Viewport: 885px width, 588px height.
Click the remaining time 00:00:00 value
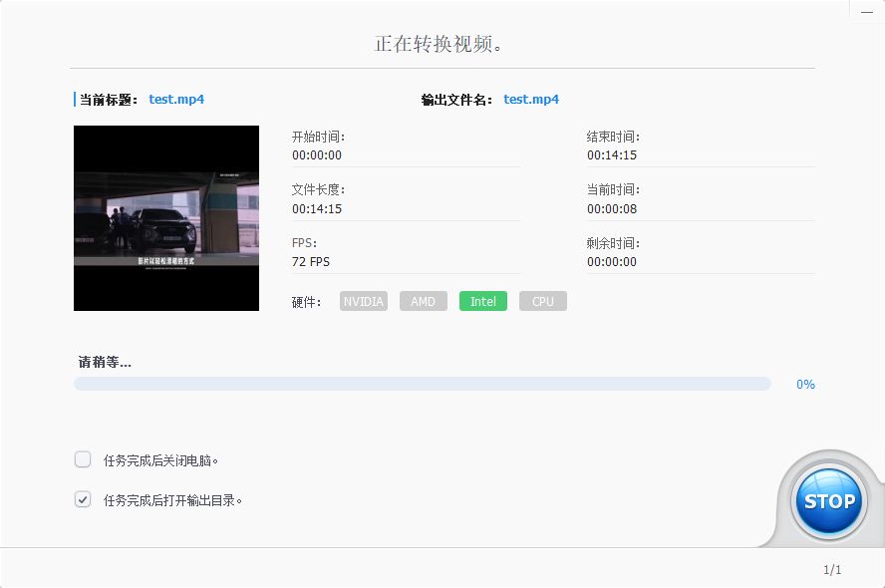click(612, 262)
